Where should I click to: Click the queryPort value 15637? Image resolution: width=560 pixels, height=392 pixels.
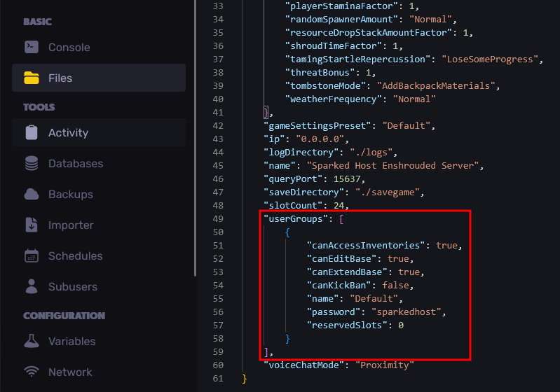point(347,178)
